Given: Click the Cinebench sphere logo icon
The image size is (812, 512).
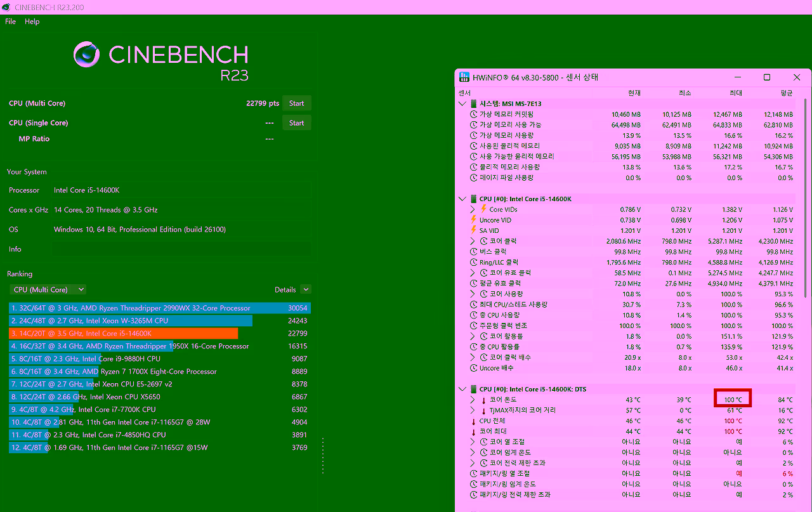Looking at the screenshot, I should point(86,55).
